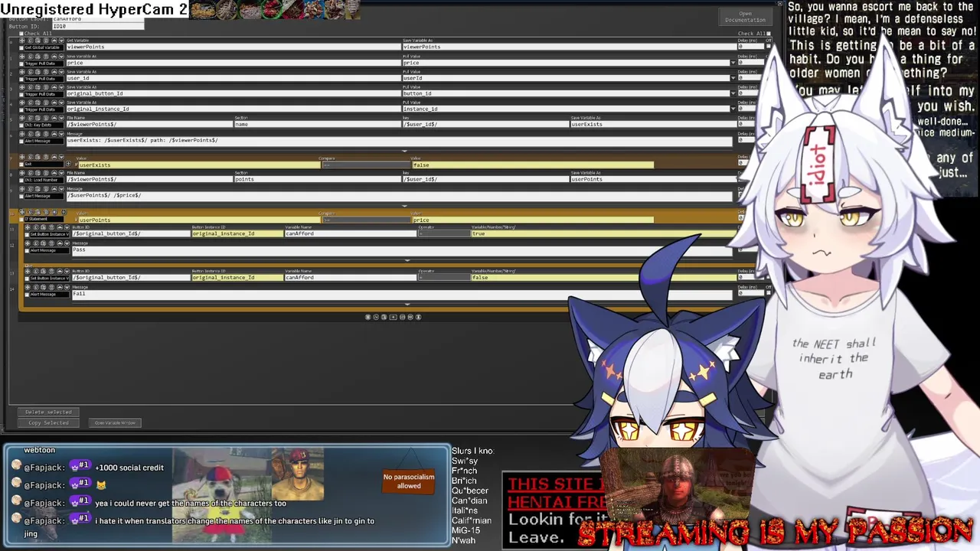Click move-up arrow on INI: Load Number row

(54, 173)
